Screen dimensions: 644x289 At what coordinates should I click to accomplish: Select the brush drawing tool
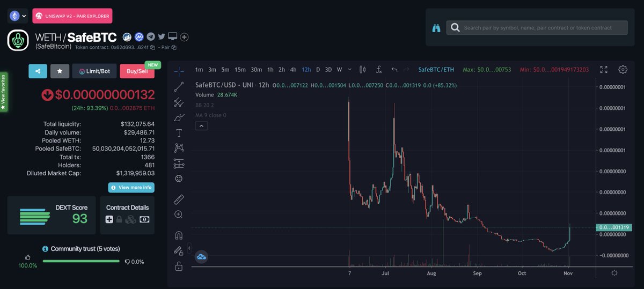coord(179,117)
